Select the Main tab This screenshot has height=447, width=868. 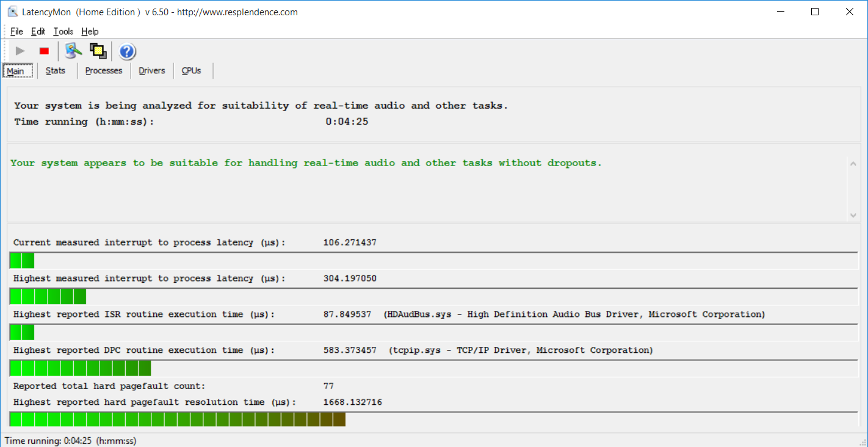coord(17,71)
